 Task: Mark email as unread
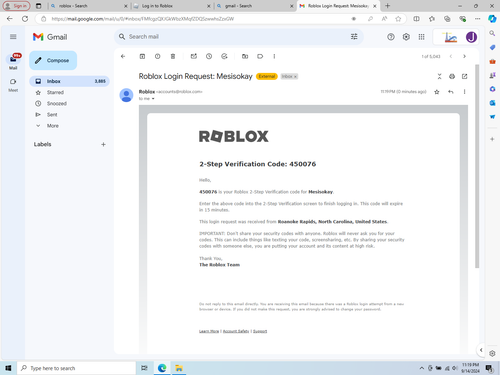coord(194,56)
